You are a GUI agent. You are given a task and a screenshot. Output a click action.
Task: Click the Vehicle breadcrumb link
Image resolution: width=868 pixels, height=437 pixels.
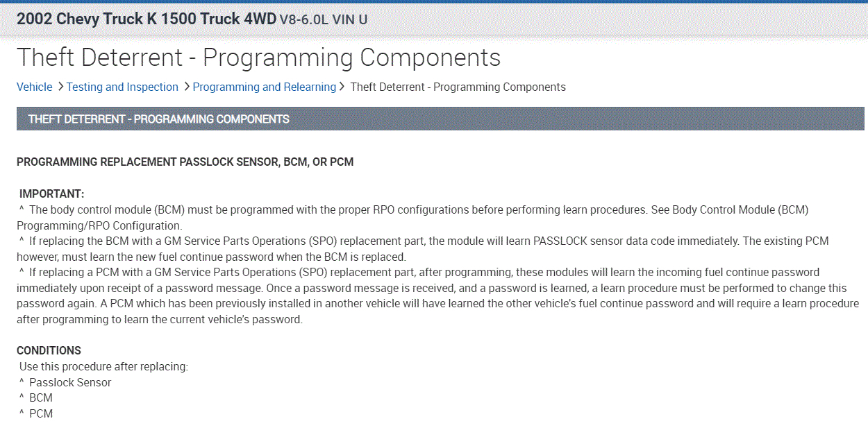coord(34,87)
